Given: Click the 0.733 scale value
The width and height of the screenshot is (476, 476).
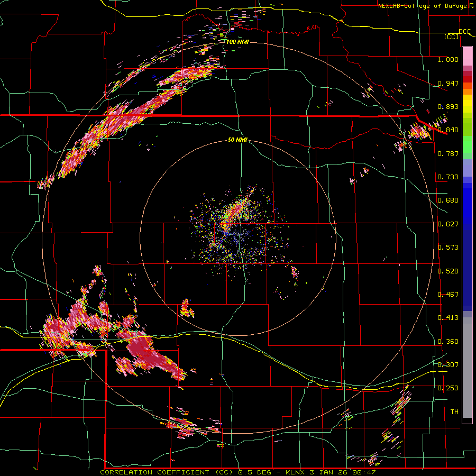Looking at the screenshot, I should tap(448, 177).
